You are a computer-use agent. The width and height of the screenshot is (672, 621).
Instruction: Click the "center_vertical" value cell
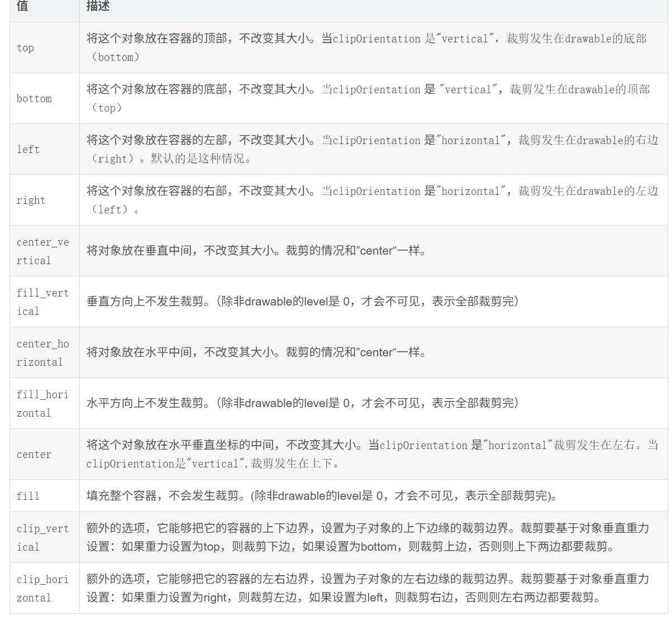coord(43,251)
